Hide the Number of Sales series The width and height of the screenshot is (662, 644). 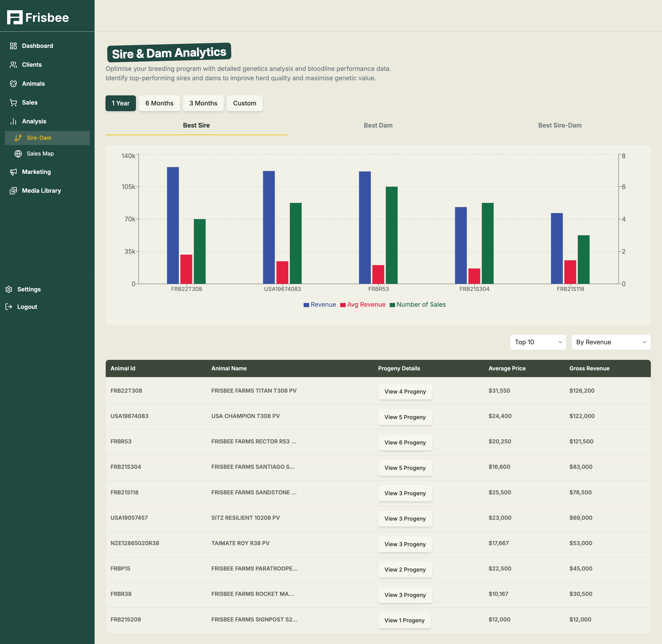pyautogui.click(x=418, y=304)
